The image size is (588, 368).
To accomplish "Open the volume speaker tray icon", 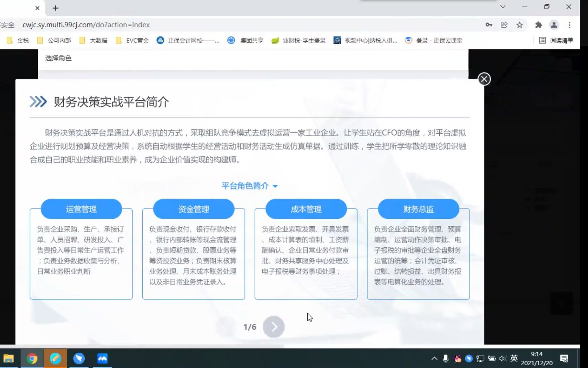I will click(x=503, y=358).
